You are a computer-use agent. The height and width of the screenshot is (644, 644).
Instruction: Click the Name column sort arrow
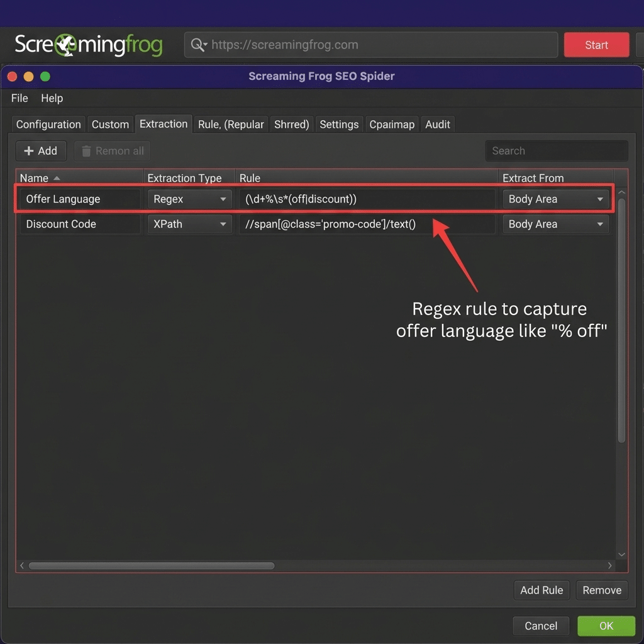[x=57, y=178]
